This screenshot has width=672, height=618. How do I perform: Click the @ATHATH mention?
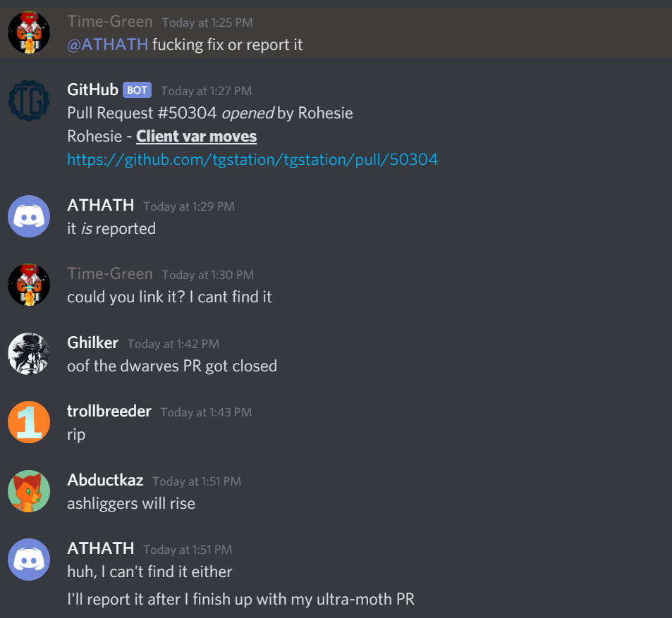click(x=108, y=44)
